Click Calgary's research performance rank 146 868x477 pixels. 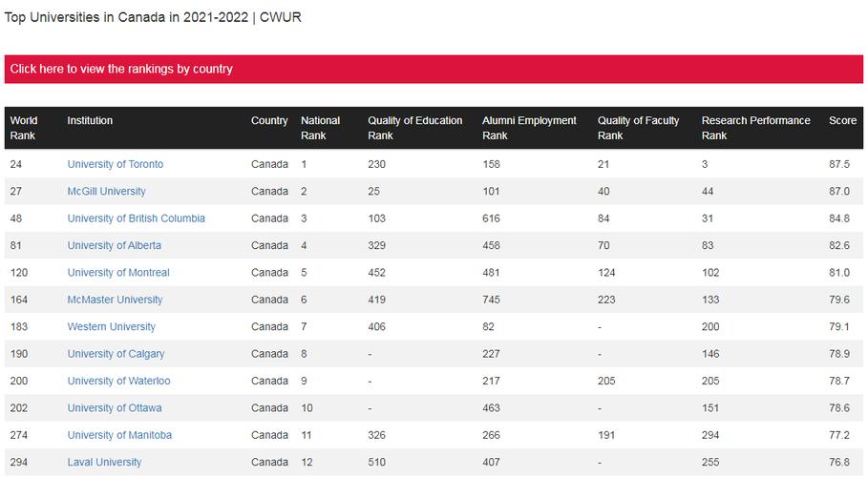tap(710, 354)
